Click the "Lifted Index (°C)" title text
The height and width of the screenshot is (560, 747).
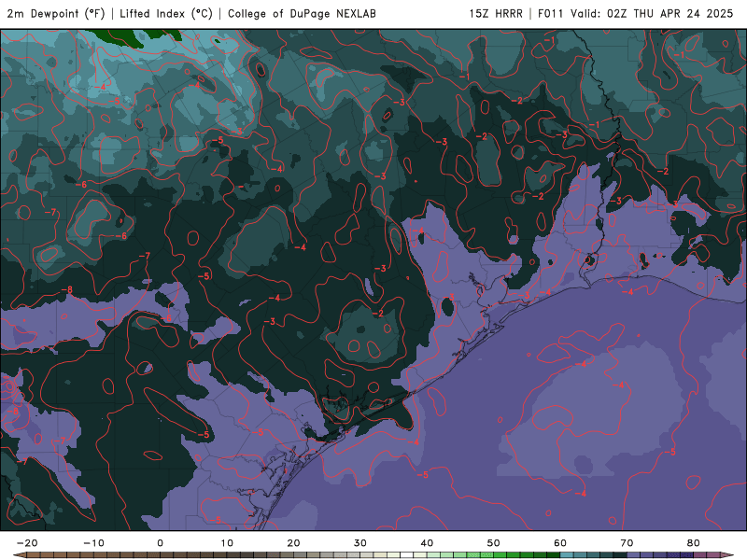(x=166, y=13)
